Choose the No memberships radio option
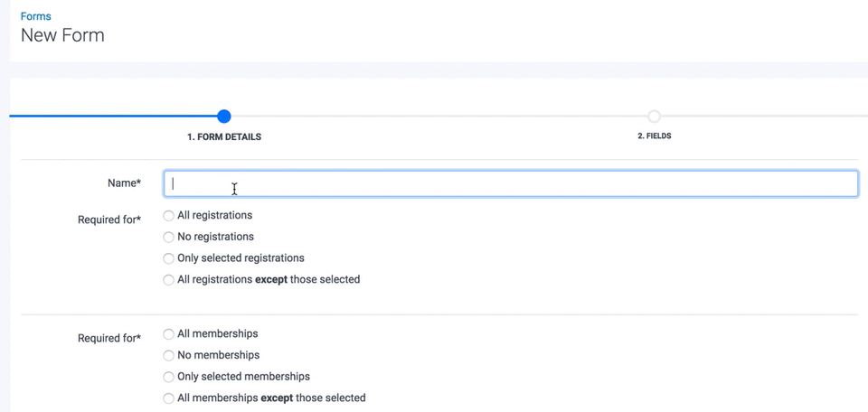The image size is (868, 412). 169,355
